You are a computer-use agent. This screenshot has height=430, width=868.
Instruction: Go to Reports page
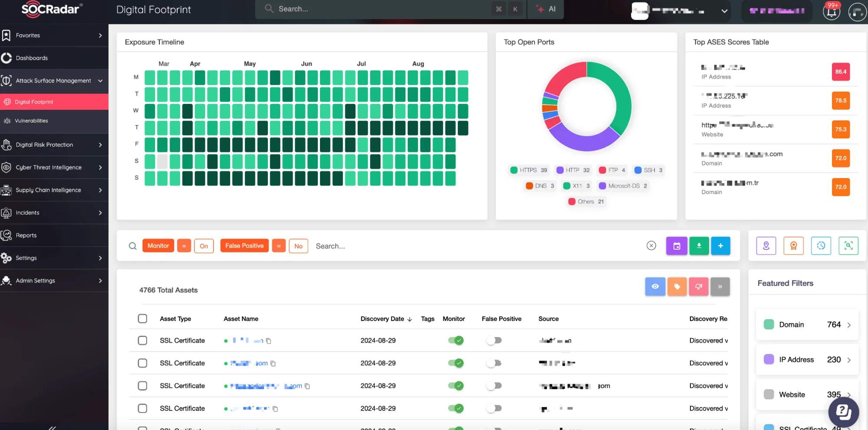54,235
